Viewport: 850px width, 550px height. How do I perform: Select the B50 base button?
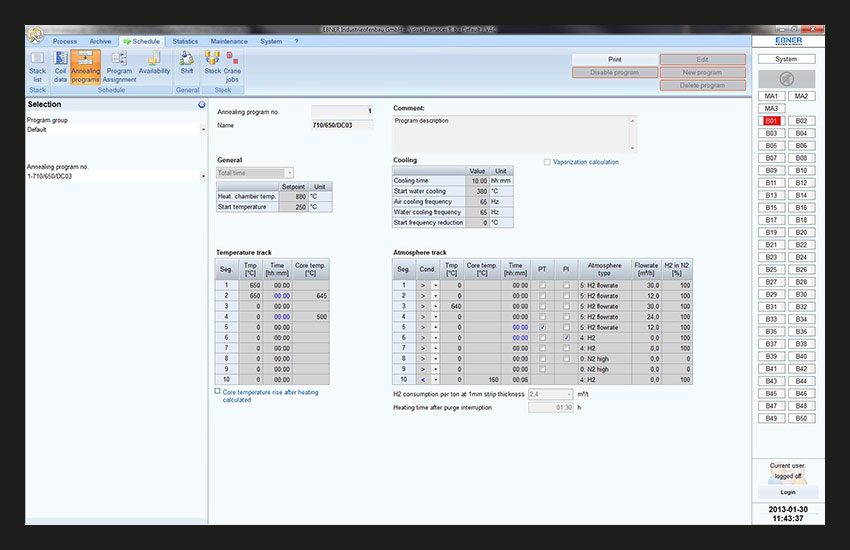(x=801, y=418)
